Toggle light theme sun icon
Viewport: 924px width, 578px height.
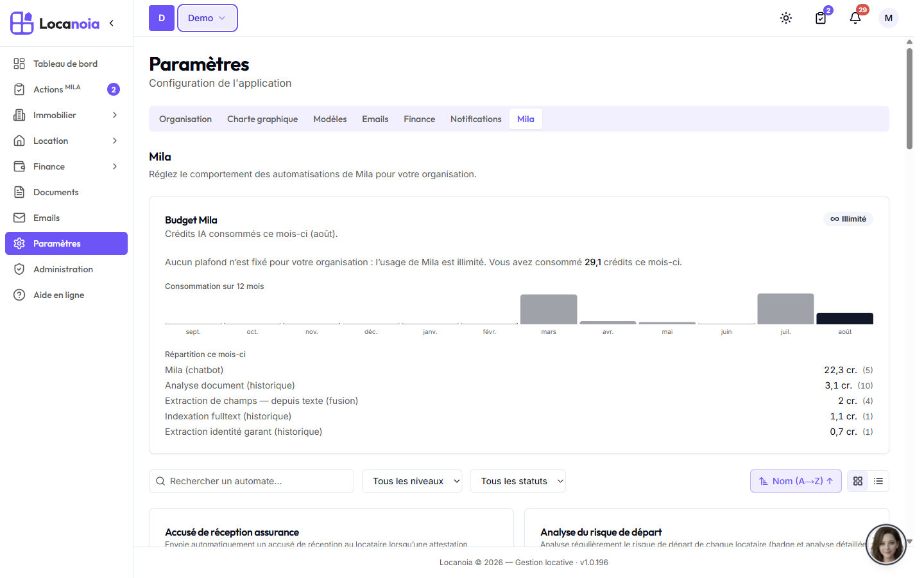point(786,18)
